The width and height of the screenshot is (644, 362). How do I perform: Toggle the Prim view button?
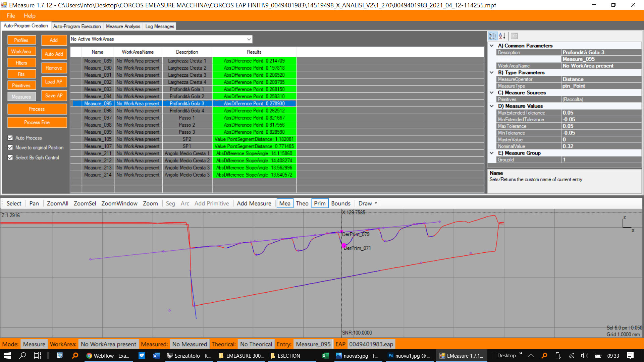[320, 203]
